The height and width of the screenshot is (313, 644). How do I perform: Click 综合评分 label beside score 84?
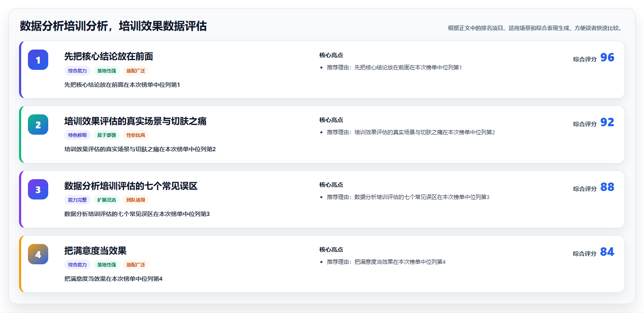pos(585,254)
